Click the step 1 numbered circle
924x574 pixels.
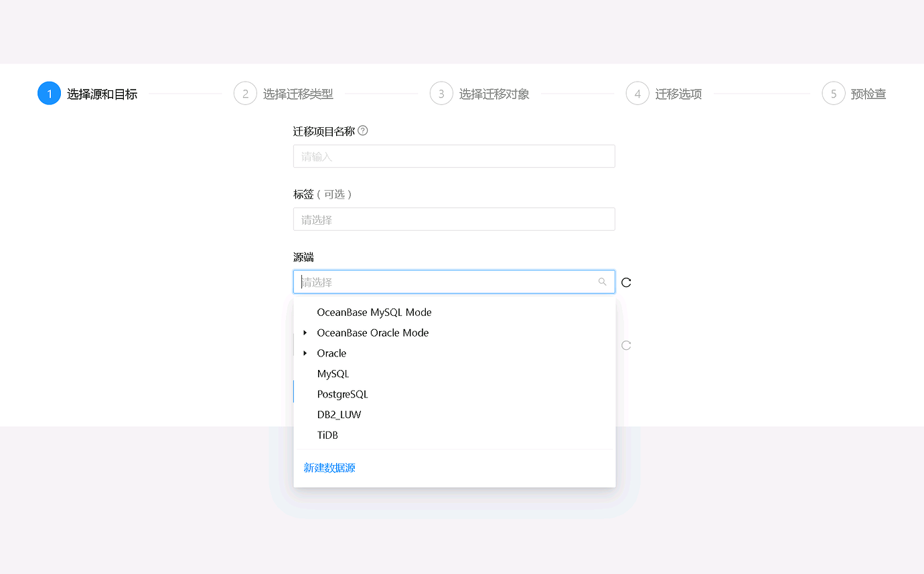[x=48, y=93]
